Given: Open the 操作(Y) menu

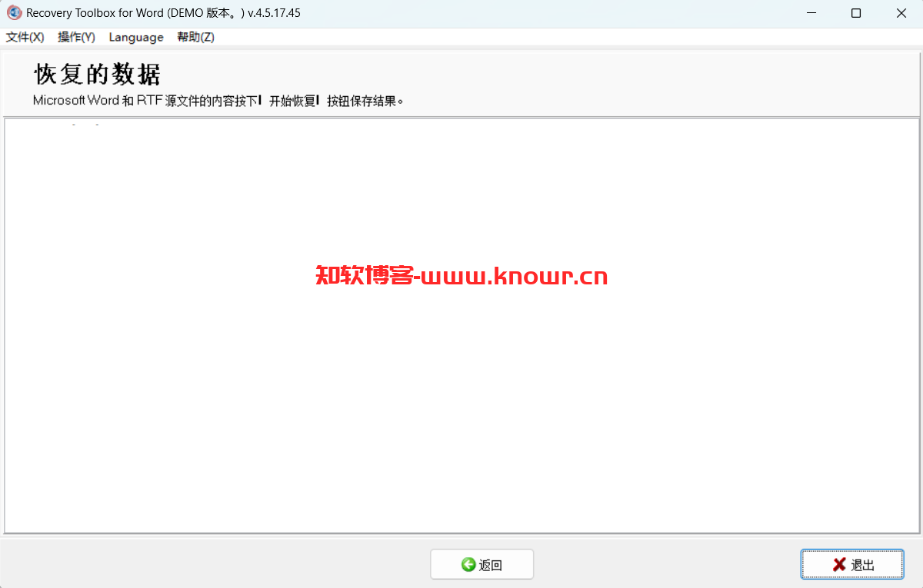Looking at the screenshot, I should click(76, 37).
